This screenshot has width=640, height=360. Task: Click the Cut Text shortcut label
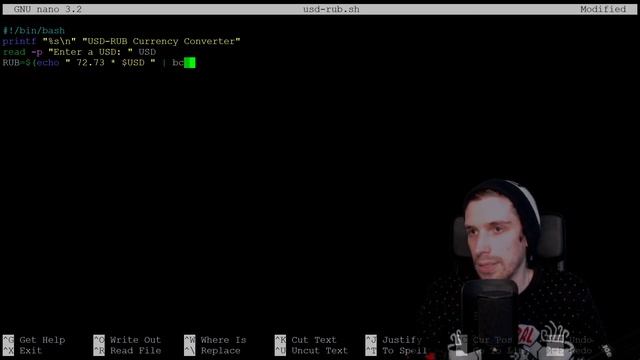point(314,340)
